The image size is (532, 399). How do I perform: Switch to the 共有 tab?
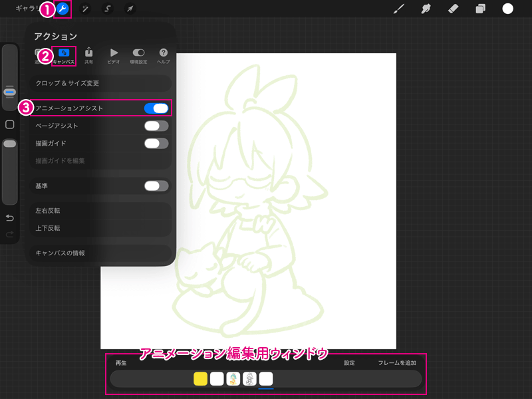coord(88,57)
